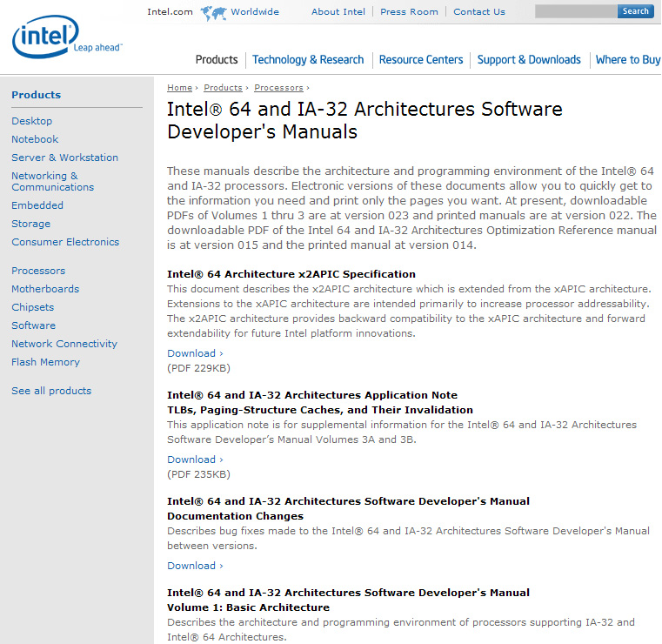Click the search text field
The image size is (662, 644).
tap(575, 11)
